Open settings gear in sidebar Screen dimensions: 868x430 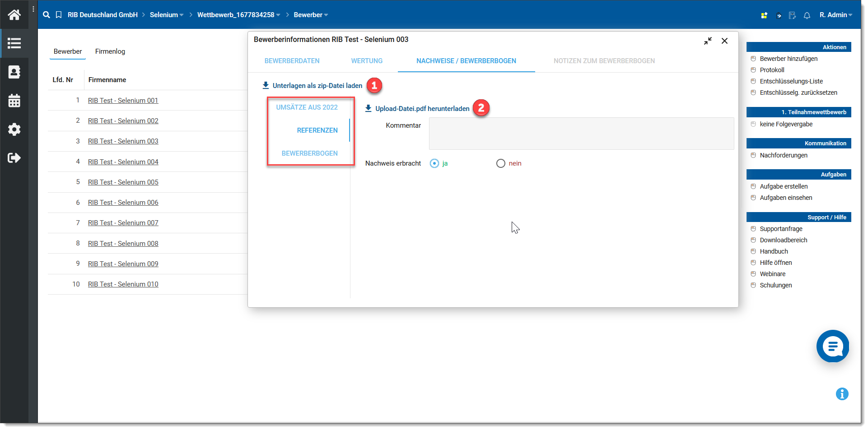pyautogui.click(x=14, y=129)
